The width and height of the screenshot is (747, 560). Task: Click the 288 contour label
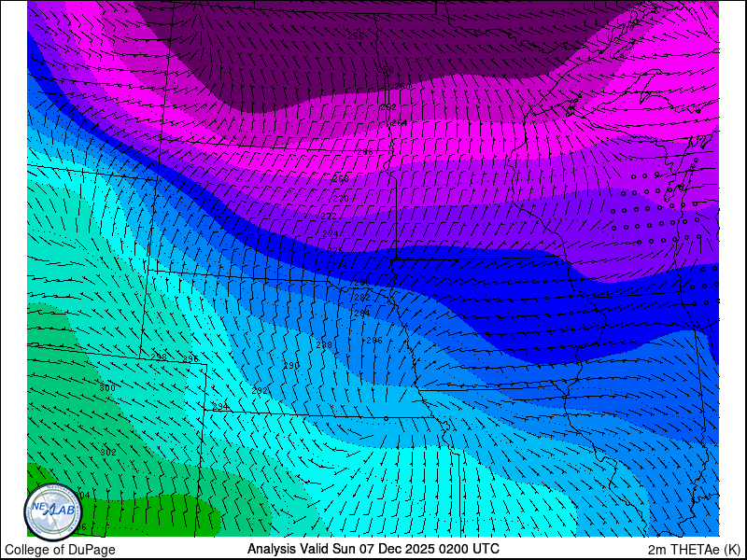pos(324,344)
